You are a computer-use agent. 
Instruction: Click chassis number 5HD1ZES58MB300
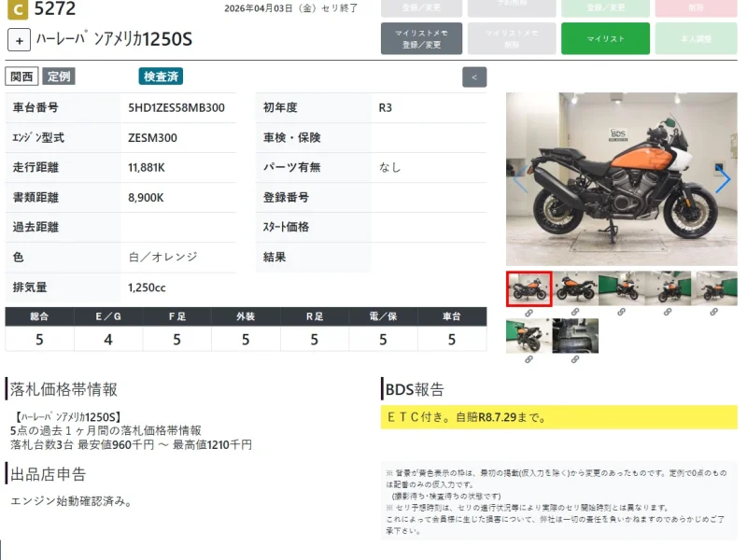(176, 108)
